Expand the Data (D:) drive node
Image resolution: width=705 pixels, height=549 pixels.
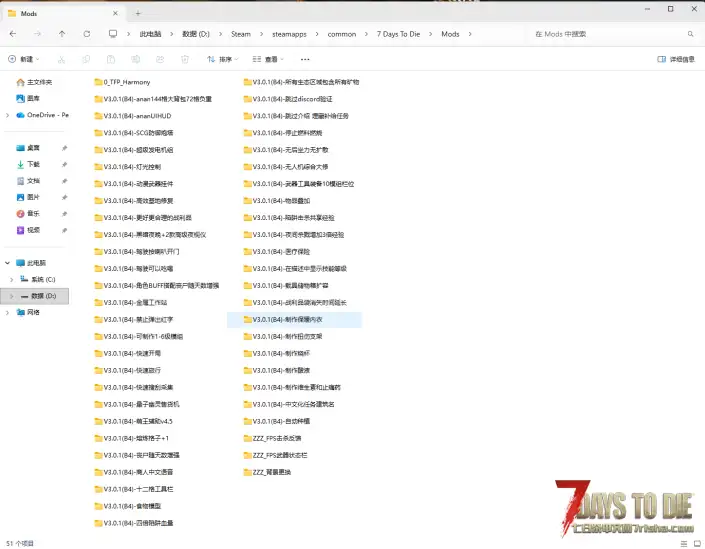click(12, 296)
